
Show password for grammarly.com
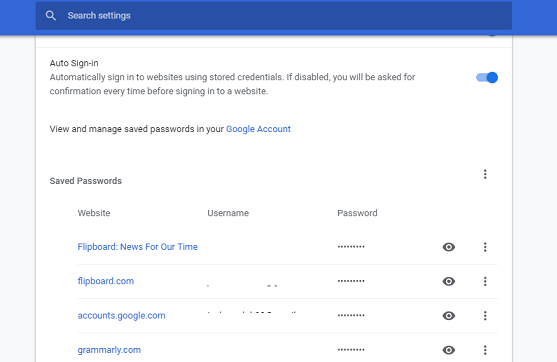click(449, 350)
